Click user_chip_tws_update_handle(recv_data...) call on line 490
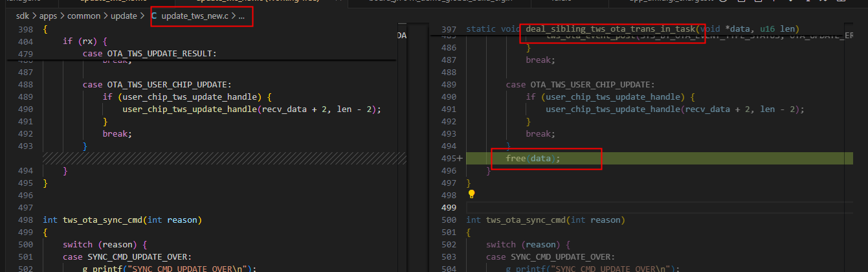This screenshot has height=272, width=868. pyautogui.click(x=252, y=109)
